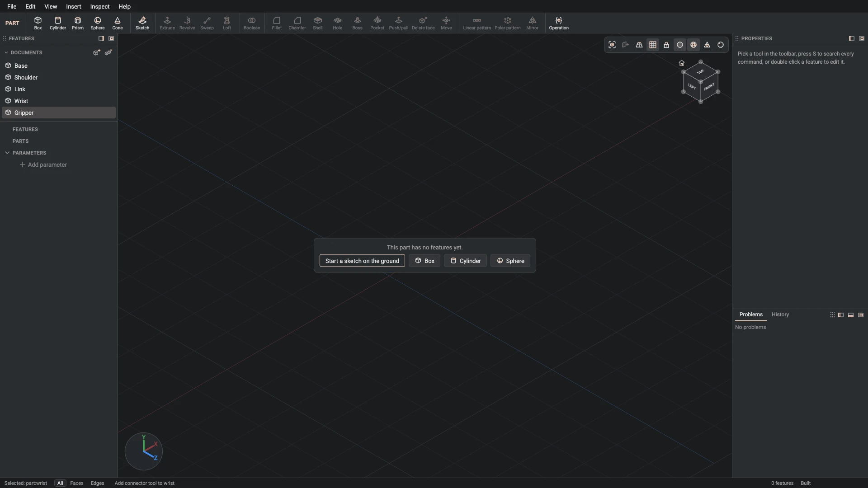Select the Box primitive tool in toolbar
This screenshot has height=488, width=868.
click(38, 23)
